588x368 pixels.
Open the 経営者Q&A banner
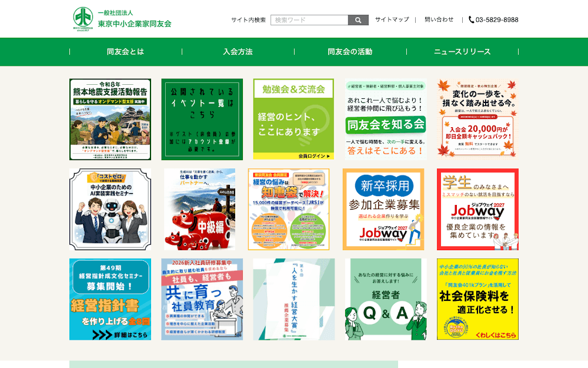[x=386, y=299]
